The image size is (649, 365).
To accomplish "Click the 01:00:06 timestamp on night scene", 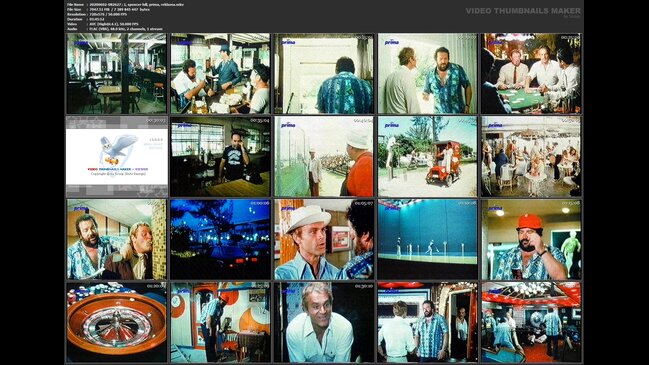I will click(x=260, y=203).
